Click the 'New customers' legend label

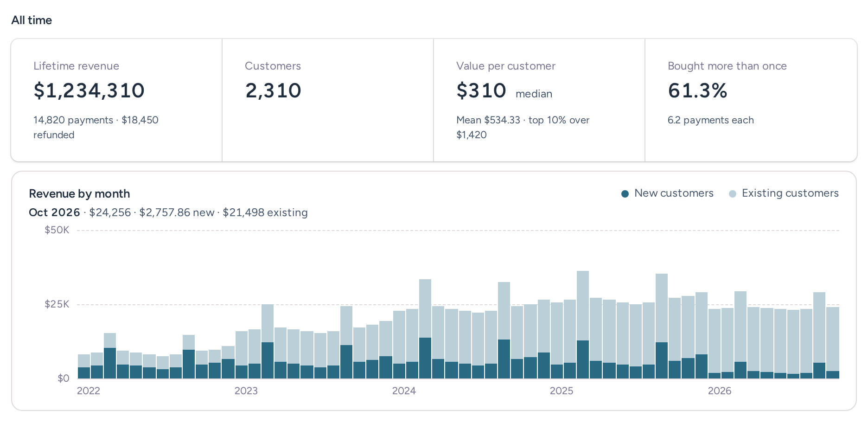click(674, 193)
